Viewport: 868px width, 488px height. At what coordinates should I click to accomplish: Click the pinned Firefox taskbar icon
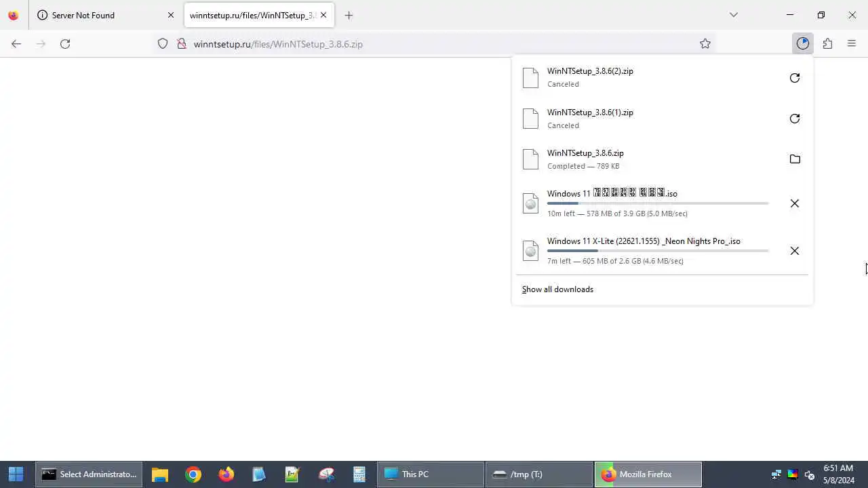coord(226,474)
